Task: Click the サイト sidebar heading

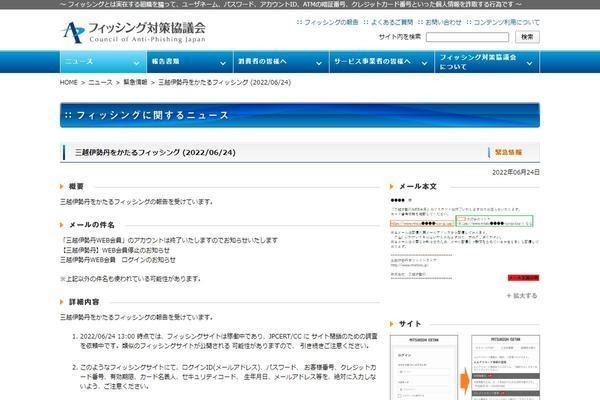Action: coord(410,324)
